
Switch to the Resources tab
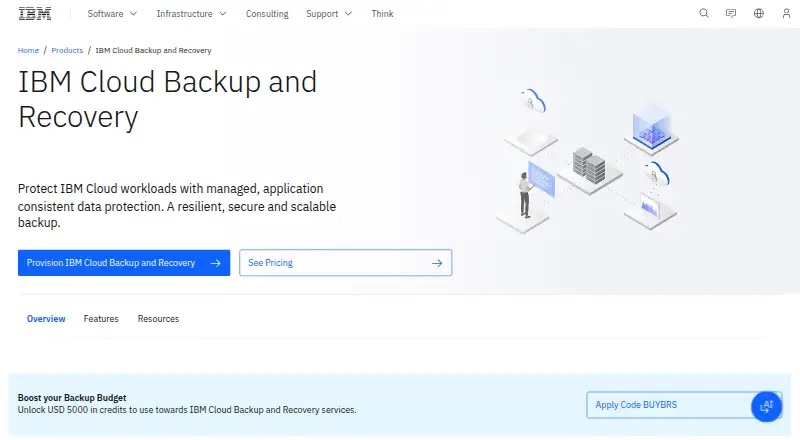coord(158,319)
